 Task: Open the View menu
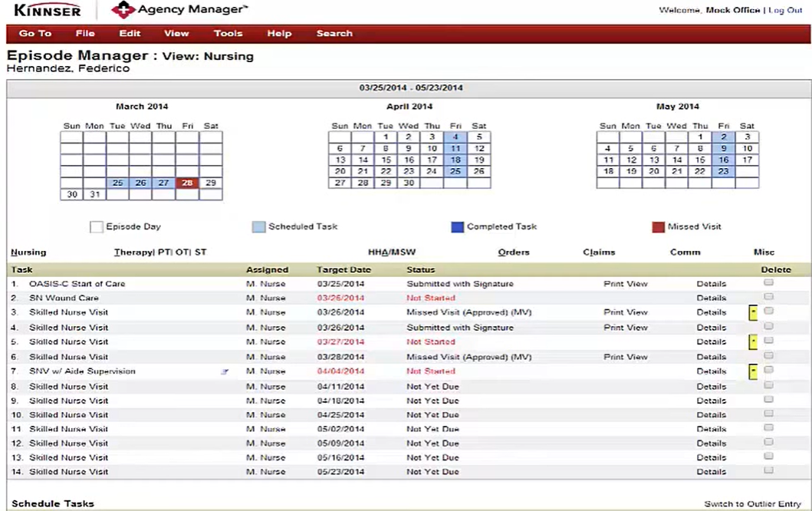(x=176, y=34)
